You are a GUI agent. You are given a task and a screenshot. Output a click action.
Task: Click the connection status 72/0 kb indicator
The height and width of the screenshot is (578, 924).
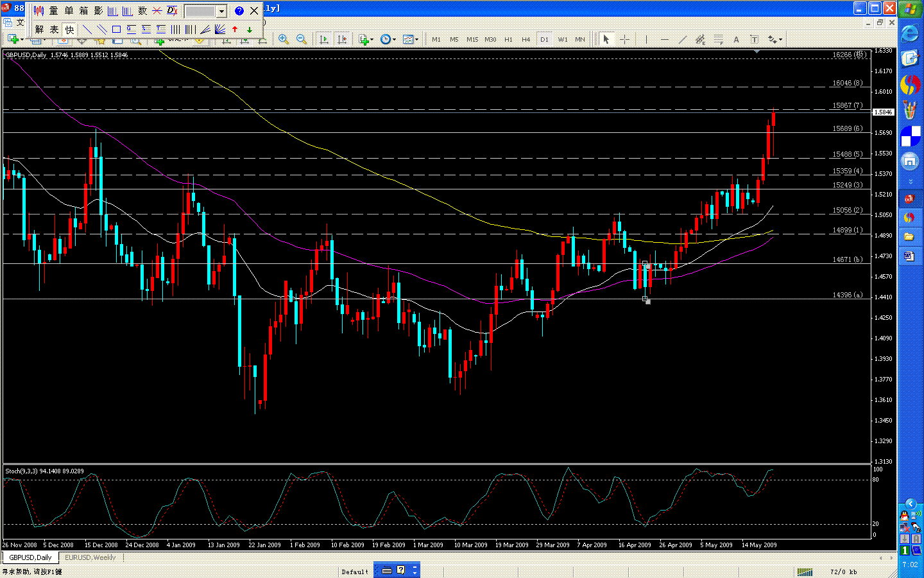coord(843,572)
